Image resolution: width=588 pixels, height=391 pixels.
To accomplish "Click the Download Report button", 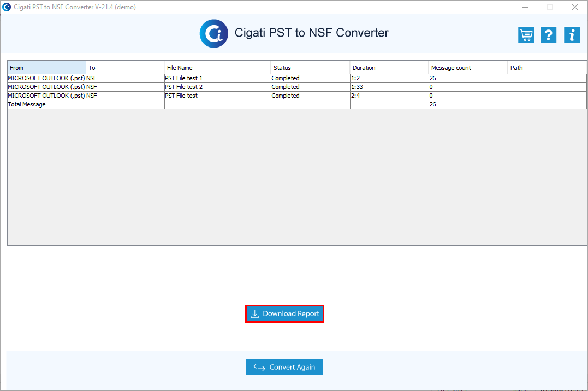I will (284, 313).
